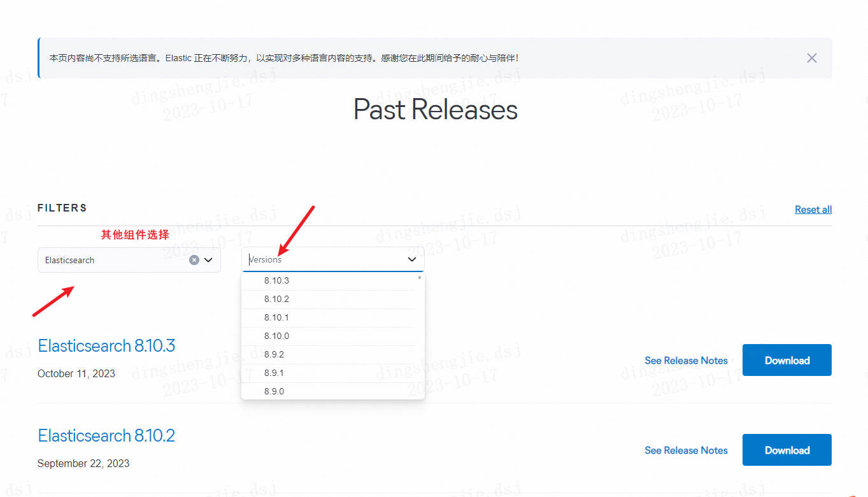868x497 pixels.
Task: Collapse the Versions dropdown chevron
Action: coord(412,259)
